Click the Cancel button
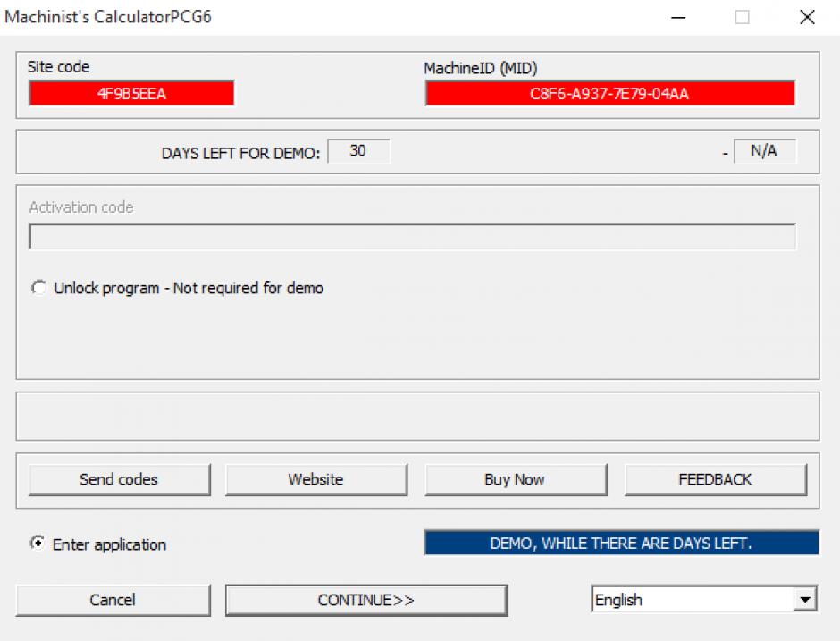The height and width of the screenshot is (641, 840). tap(113, 600)
